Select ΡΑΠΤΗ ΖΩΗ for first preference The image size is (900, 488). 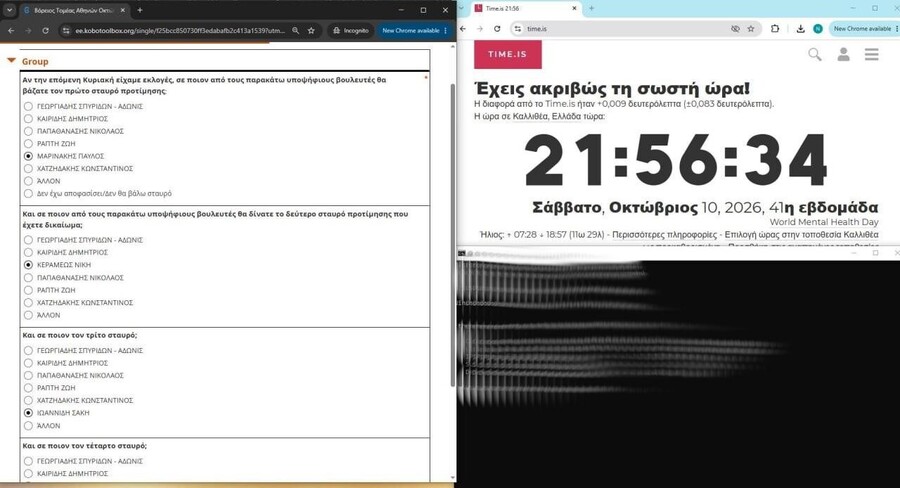[x=28, y=144]
